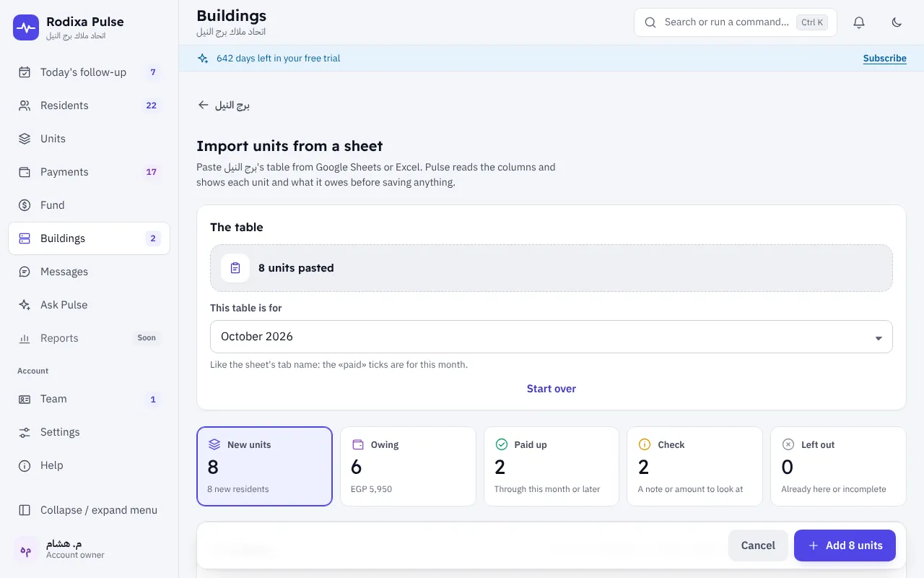924x578 pixels.
Task: Go to Residents page
Action: coord(89,105)
